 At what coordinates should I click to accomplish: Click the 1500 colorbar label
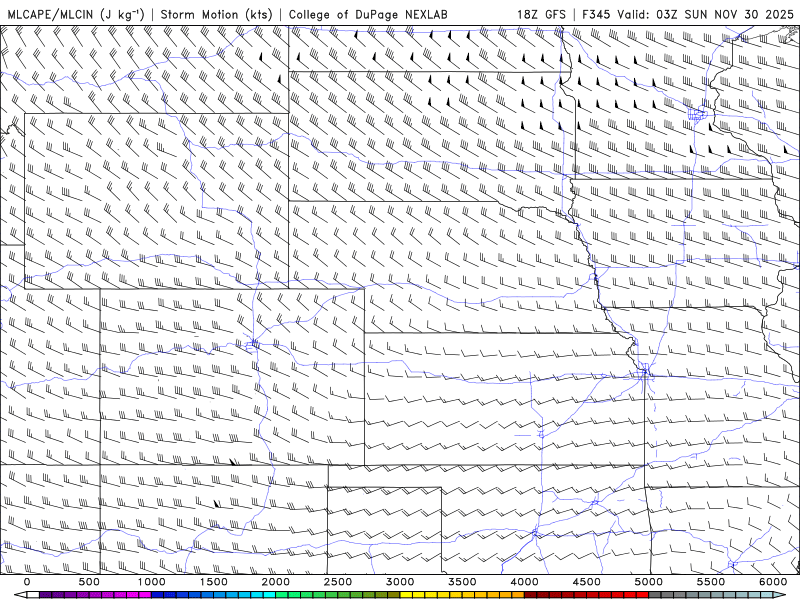[x=214, y=582]
